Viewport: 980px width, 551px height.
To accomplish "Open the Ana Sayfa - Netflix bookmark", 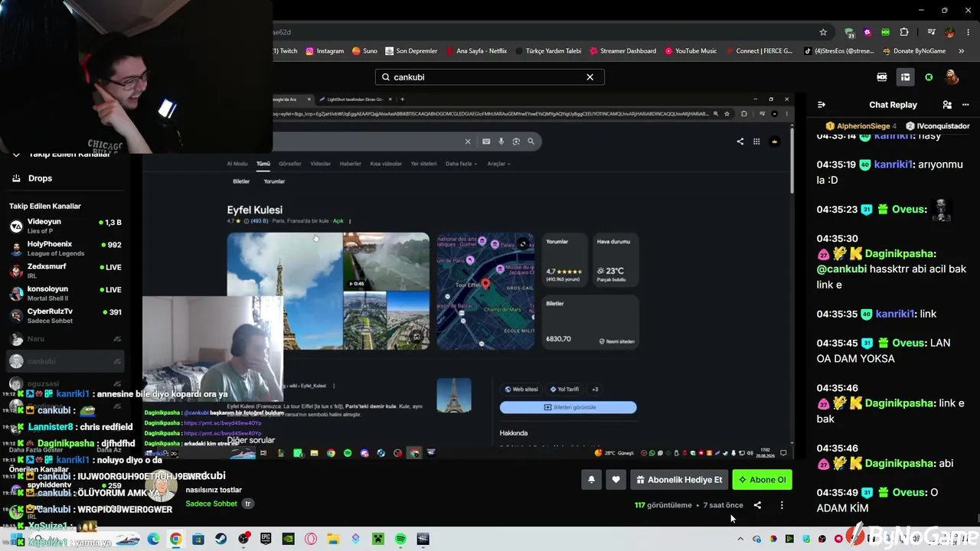I will 475,51.
